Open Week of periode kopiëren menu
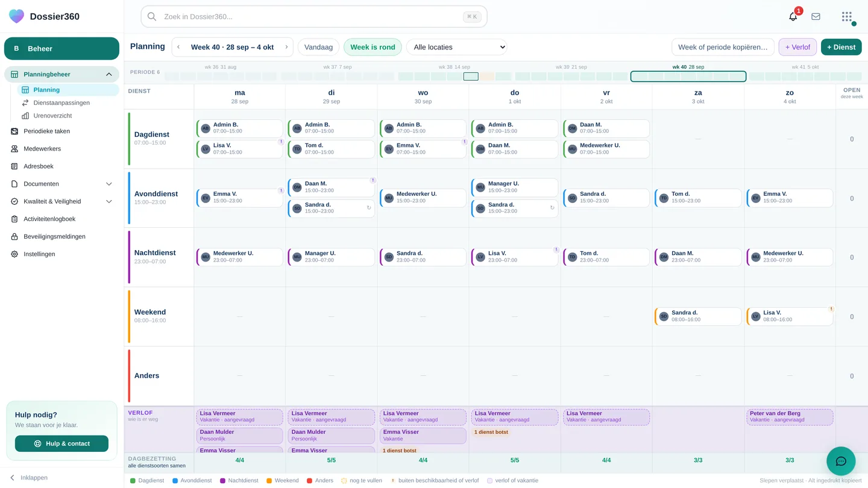Image resolution: width=868 pixels, height=488 pixels. [723, 47]
